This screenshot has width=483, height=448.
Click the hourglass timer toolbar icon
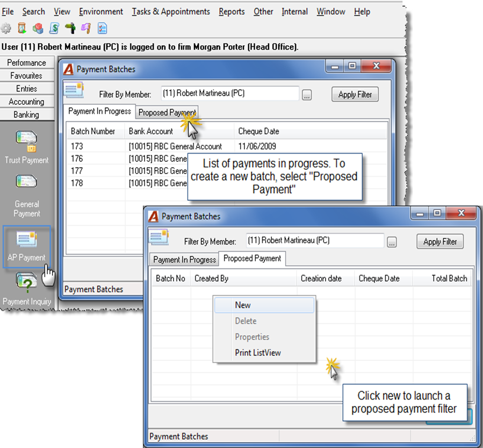(22, 28)
